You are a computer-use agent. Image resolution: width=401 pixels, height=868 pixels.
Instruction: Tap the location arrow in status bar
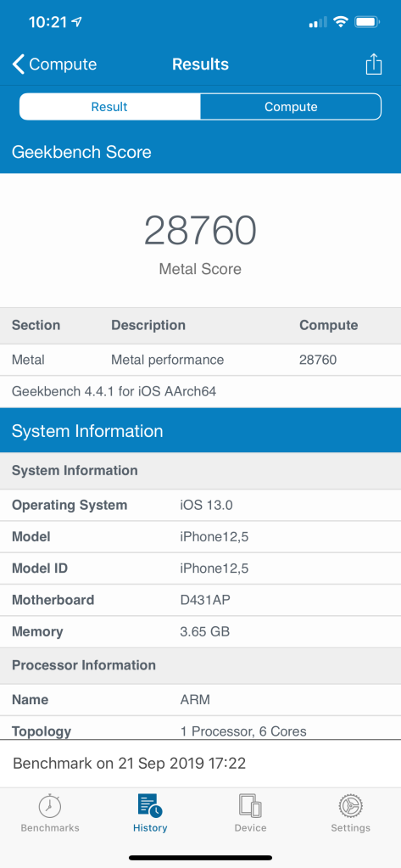pyautogui.click(x=76, y=22)
